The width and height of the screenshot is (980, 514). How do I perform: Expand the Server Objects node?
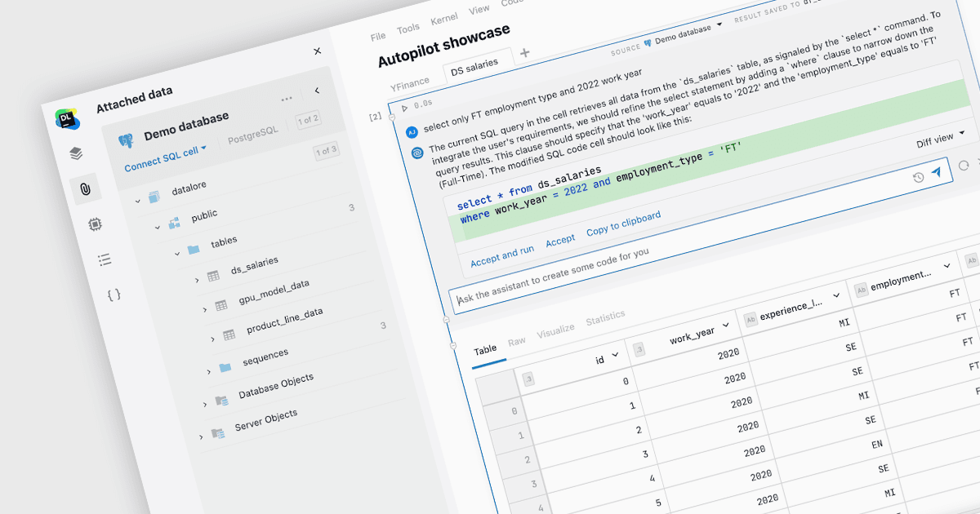(x=200, y=436)
